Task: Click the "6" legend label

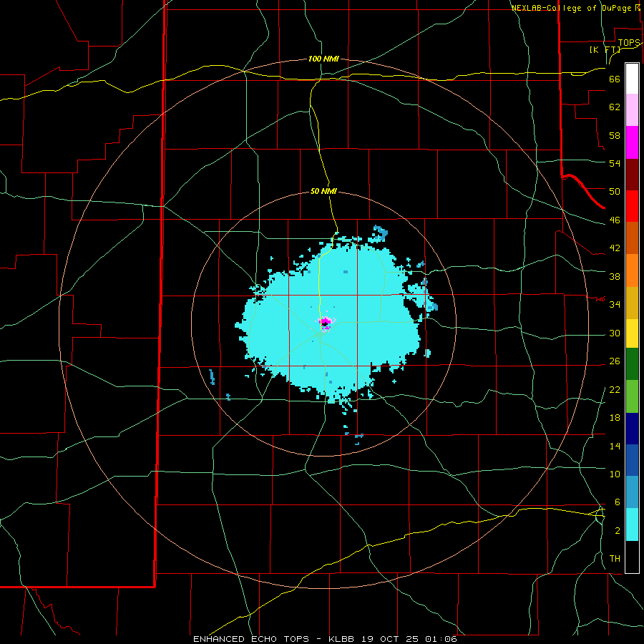Action: pyautogui.click(x=617, y=502)
